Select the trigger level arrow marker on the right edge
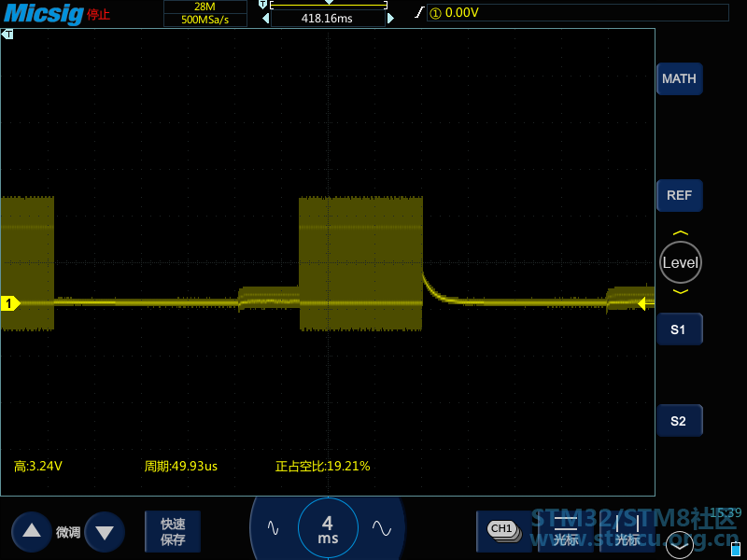 pyautogui.click(x=644, y=303)
